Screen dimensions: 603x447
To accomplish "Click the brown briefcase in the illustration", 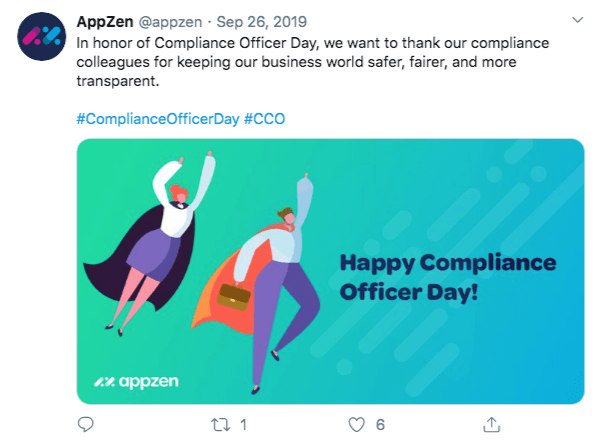I will pyautogui.click(x=235, y=295).
